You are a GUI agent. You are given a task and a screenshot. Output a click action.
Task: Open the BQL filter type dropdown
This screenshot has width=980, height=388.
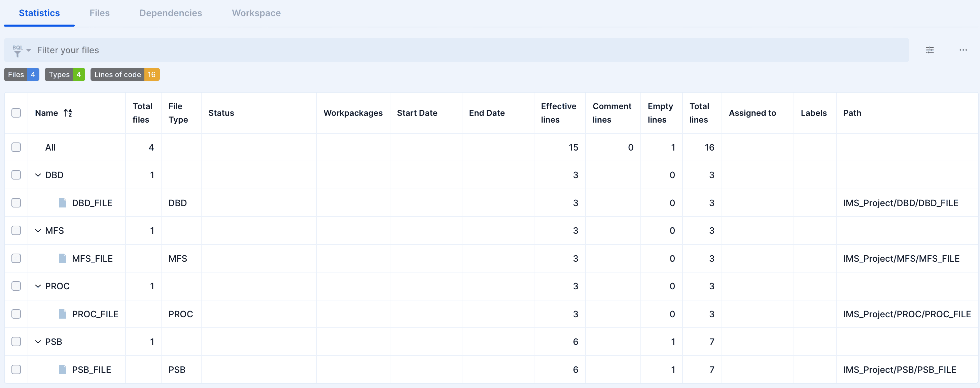point(21,51)
